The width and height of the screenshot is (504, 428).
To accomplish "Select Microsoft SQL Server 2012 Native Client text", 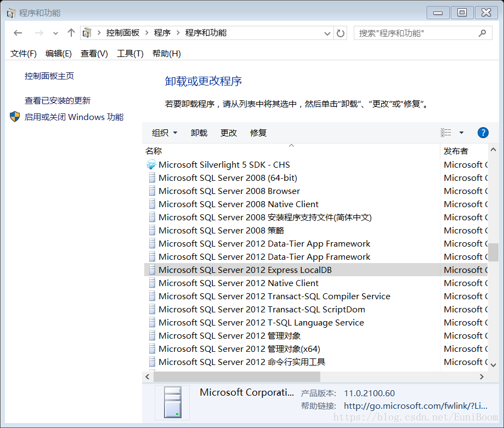I will [x=239, y=283].
